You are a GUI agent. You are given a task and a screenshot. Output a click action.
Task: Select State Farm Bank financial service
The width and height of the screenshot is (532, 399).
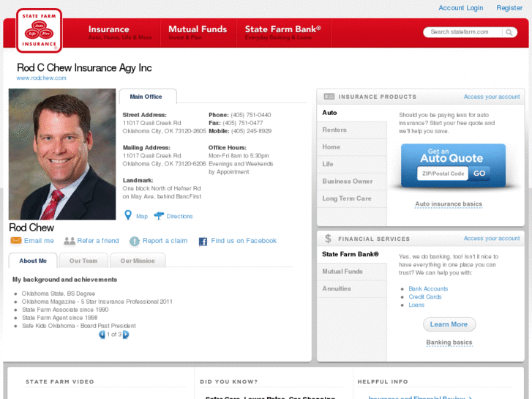pyautogui.click(x=352, y=254)
